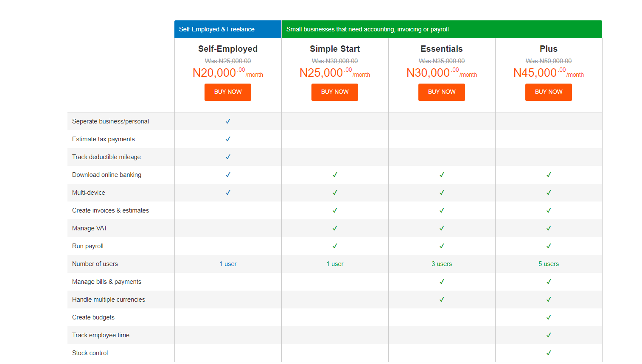Image resolution: width=642 pixels, height=364 pixels.
Task: Select the crossed-out Was N50,000.00 price
Action: point(548,61)
